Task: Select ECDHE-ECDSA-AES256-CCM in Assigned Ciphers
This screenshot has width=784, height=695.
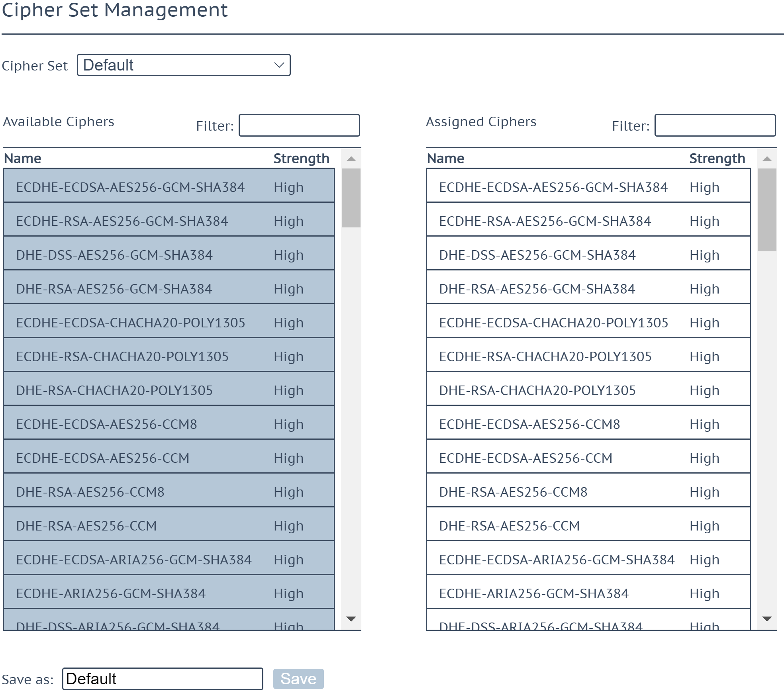Action: 588,456
